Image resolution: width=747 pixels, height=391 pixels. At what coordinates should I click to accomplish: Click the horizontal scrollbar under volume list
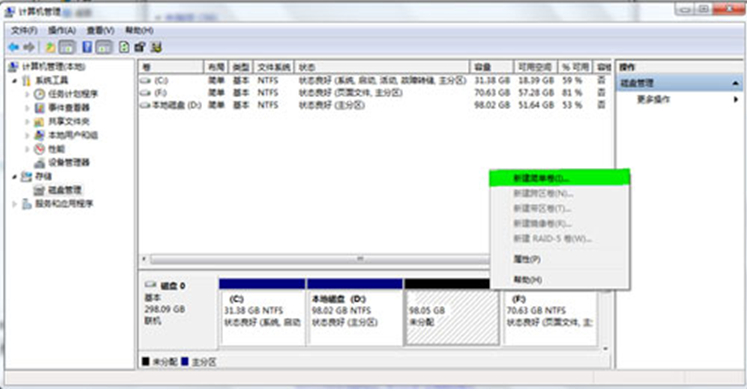click(314, 260)
